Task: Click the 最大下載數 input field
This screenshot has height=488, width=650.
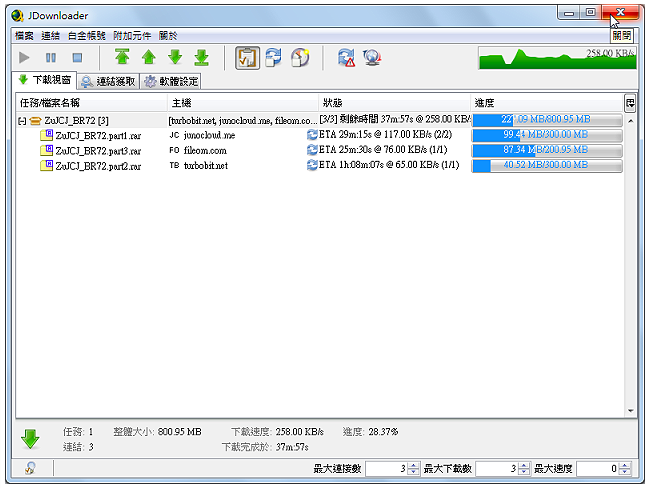Action: [497, 469]
